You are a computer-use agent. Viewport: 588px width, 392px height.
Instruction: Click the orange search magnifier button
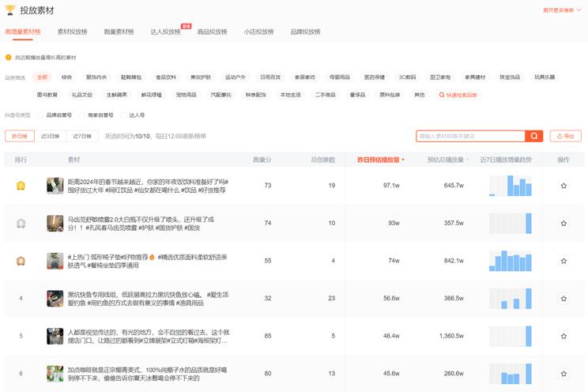pos(535,136)
